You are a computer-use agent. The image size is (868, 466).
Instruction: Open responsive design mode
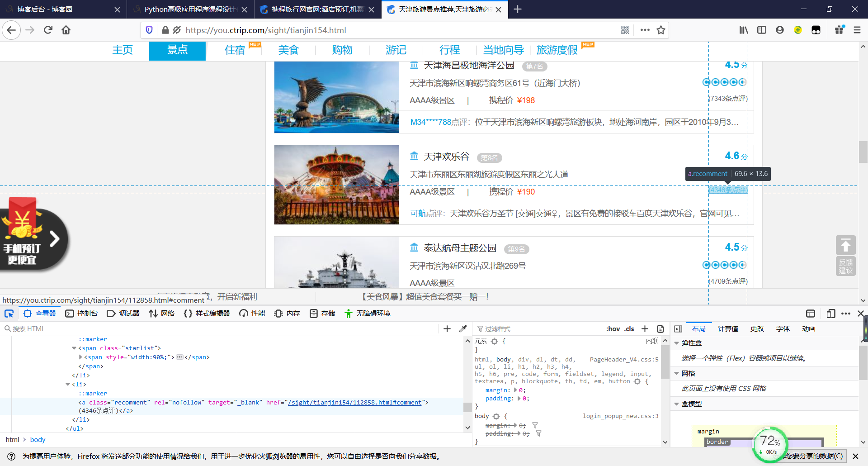[x=831, y=314]
